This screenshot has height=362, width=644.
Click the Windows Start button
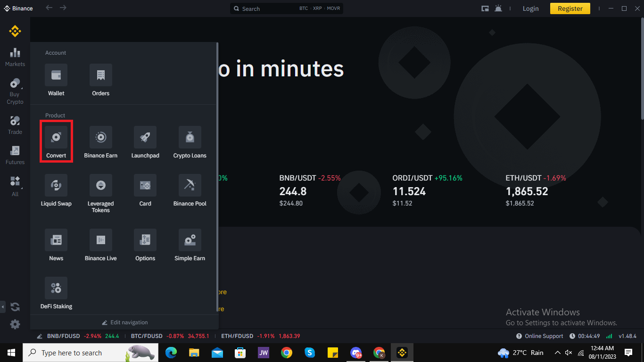point(11,353)
